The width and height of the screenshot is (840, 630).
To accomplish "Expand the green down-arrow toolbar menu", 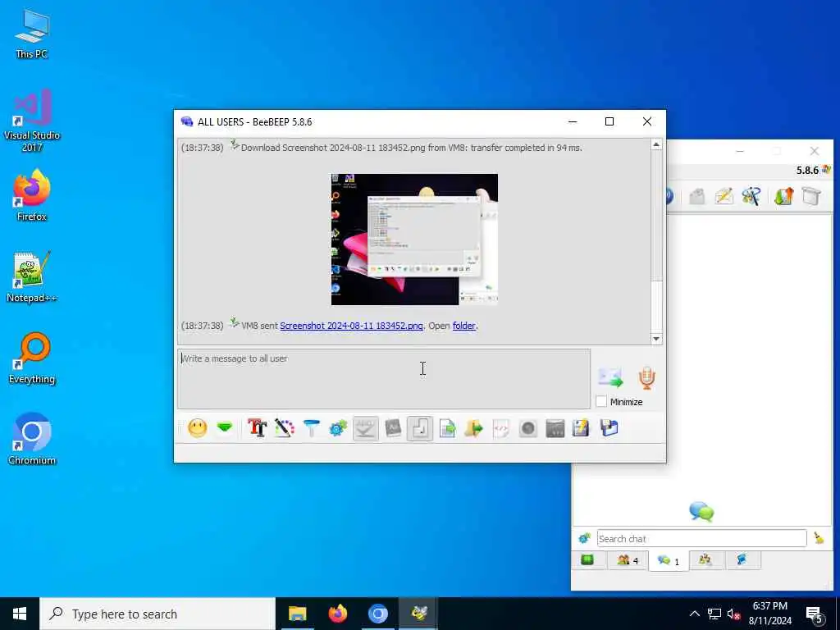I will (x=225, y=428).
